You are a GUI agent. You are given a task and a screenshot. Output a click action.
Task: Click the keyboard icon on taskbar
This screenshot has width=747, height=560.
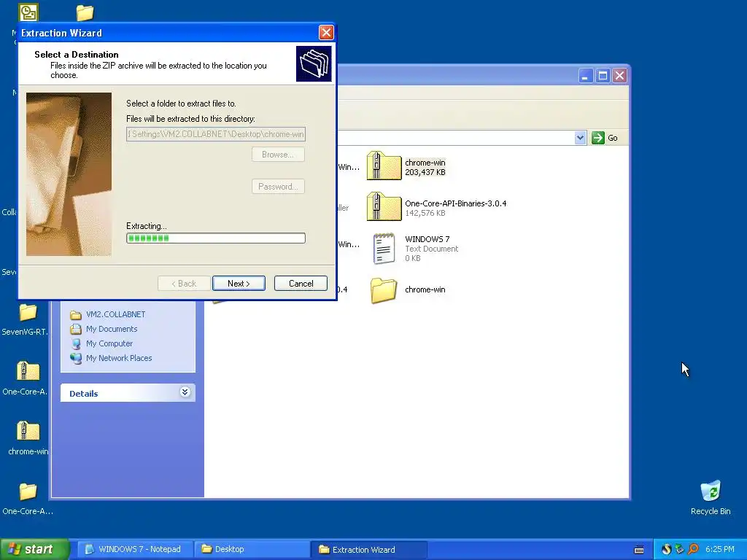pyautogui.click(x=639, y=550)
